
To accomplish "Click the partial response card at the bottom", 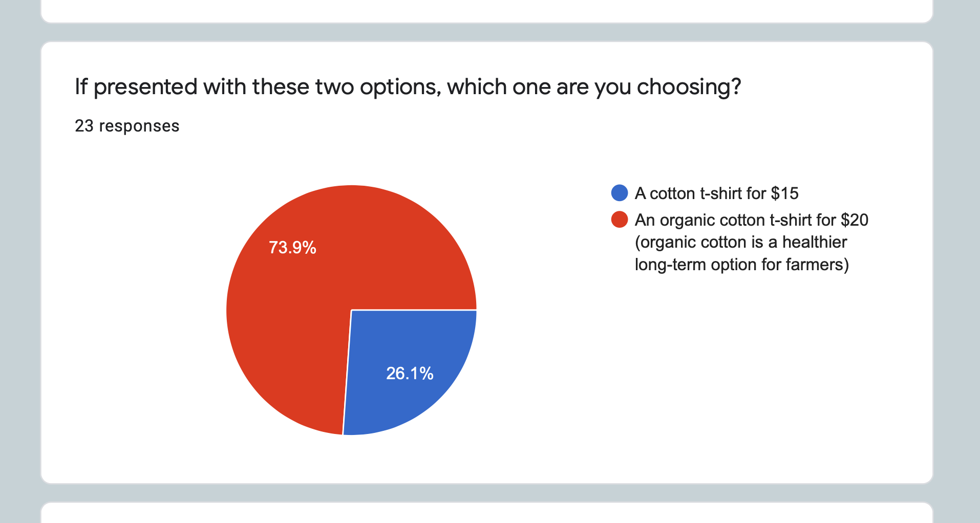I will pyautogui.click(x=486, y=513).
